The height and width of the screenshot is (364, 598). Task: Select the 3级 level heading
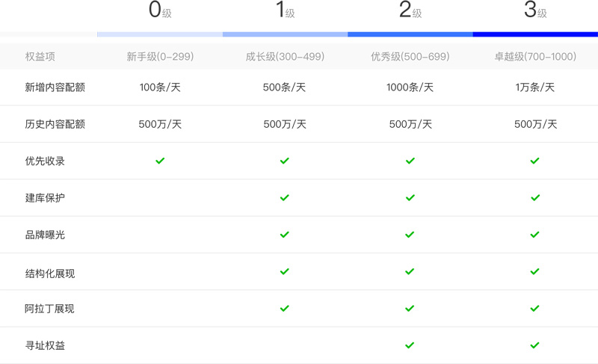pos(535,10)
